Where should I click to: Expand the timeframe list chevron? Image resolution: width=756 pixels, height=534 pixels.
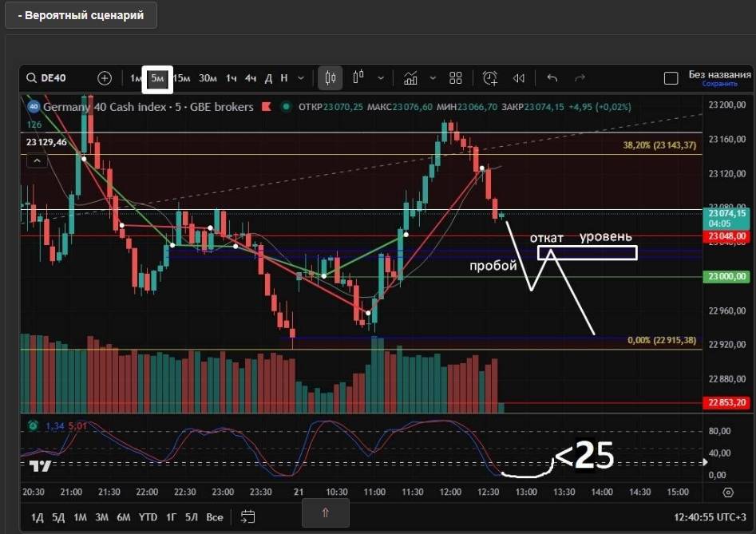pyautogui.click(x=301, y=78)
